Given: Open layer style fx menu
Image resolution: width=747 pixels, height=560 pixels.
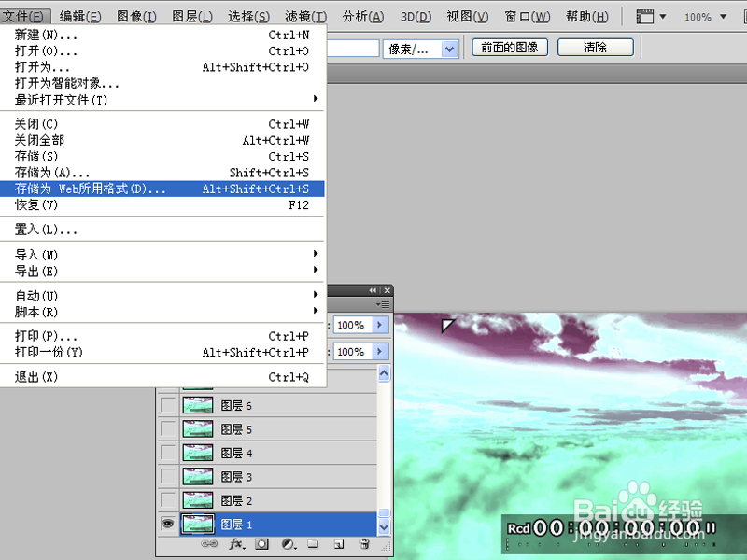Looking at the screenshot, I should pos(237,544).
